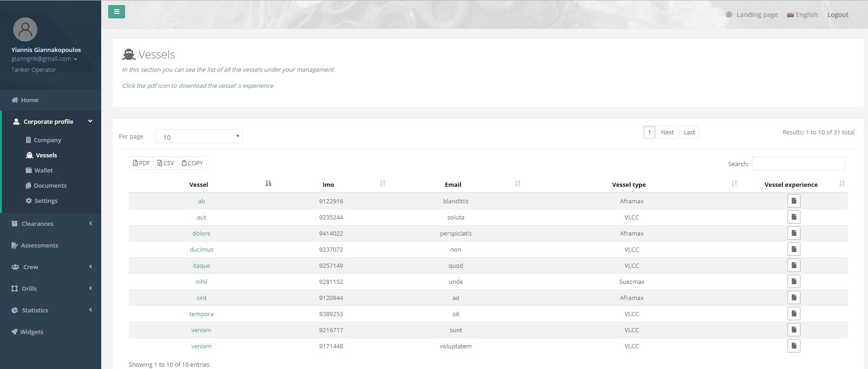
Task: Download vessel experience document for ab
Action: point(793,201)
